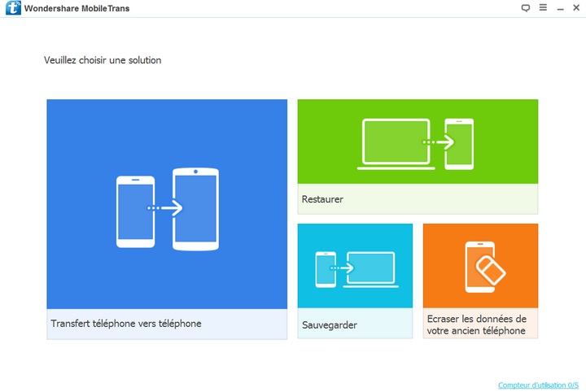Click the computer-to-phone Restaurer icon
The image size is (586, 392).
[416, 144]
